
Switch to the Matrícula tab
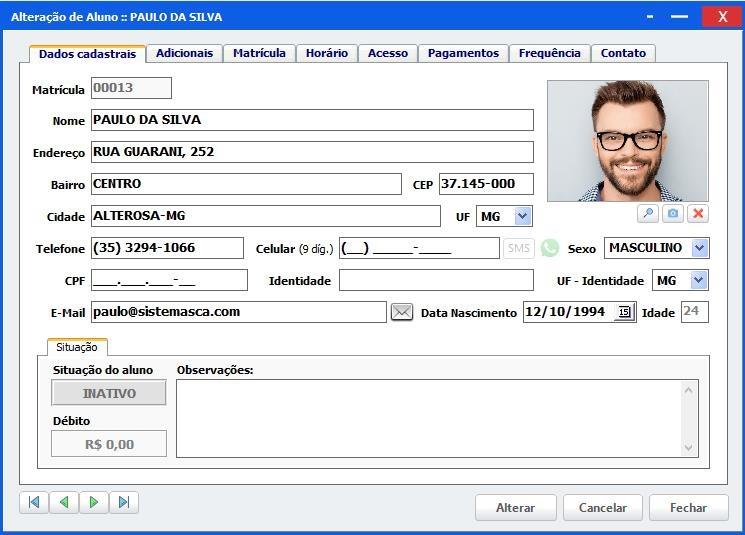point(259,53)
